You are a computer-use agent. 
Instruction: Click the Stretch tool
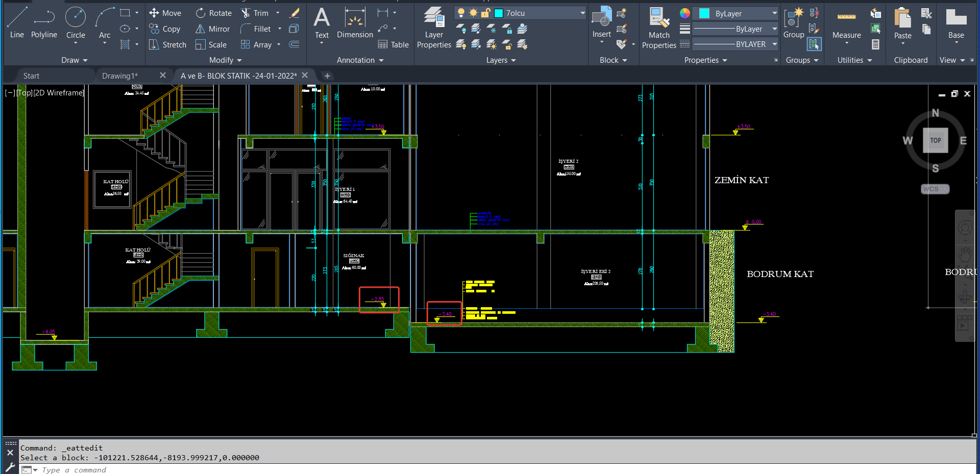click(167, 45)
